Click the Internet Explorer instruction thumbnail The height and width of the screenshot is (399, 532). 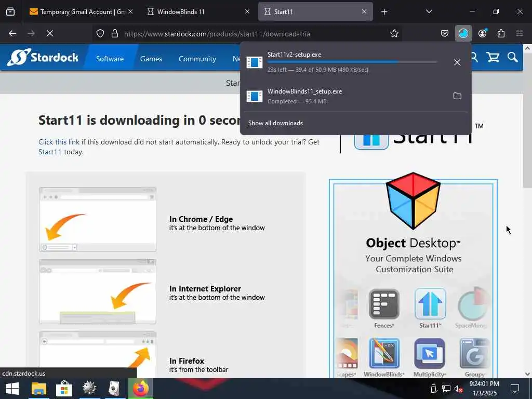click(x=98, y=292)
